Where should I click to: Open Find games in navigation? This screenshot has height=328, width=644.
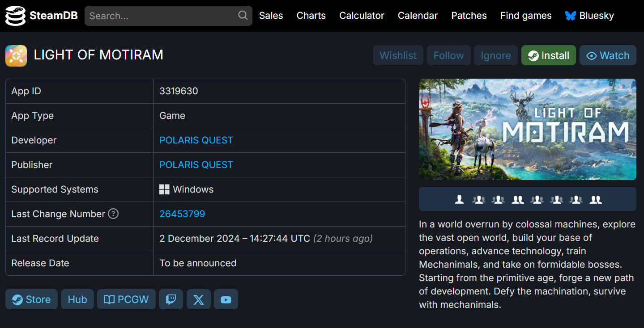coord(526,16)
